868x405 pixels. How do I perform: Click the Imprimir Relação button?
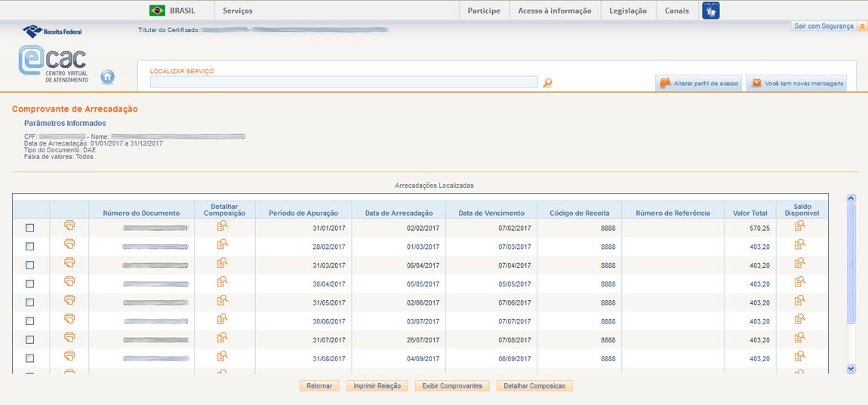[377, 386]
